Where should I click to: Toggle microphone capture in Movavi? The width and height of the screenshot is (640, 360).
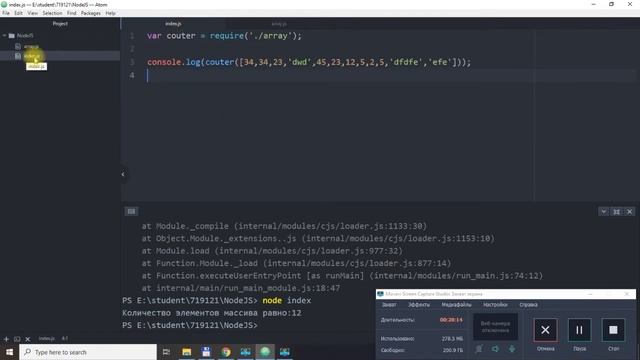tap(511, 349)
